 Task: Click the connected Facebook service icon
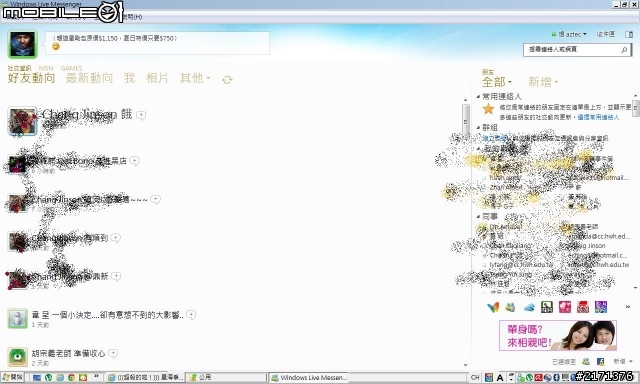pyautogui.click(x=600, y=362)
